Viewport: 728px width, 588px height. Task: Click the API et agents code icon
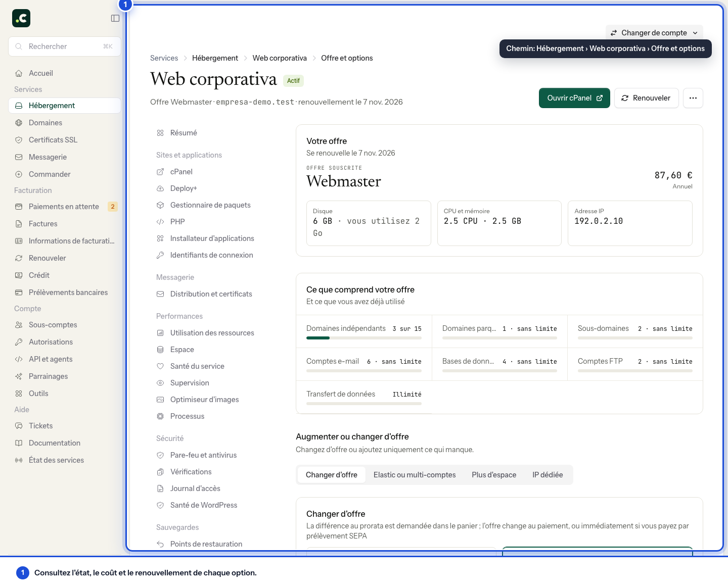click(19, 359)
